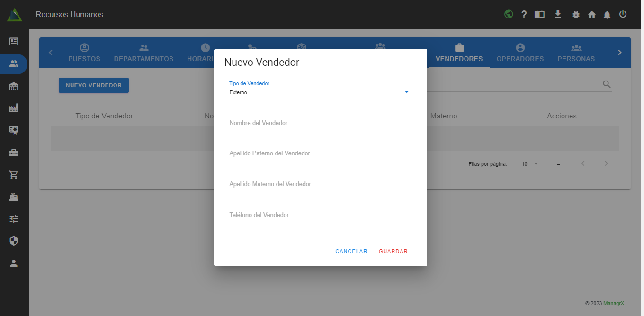Open the manual book icon
The image size is (644, 316).
[539, 15]
